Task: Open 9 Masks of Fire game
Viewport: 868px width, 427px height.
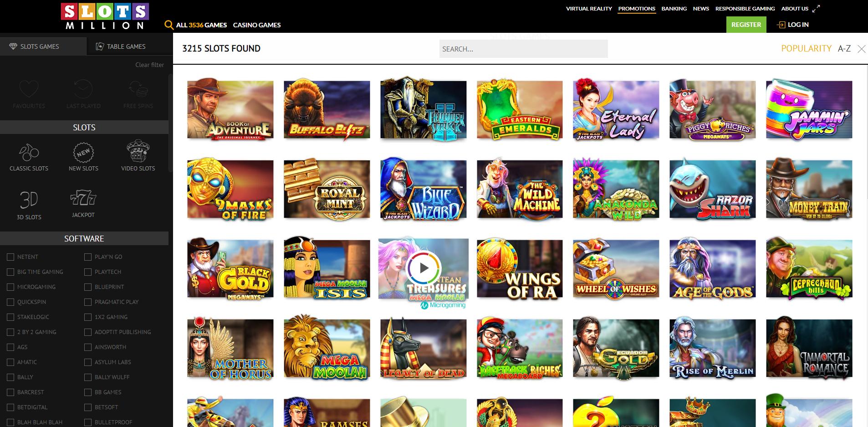Action: click(x=230, y=189)
